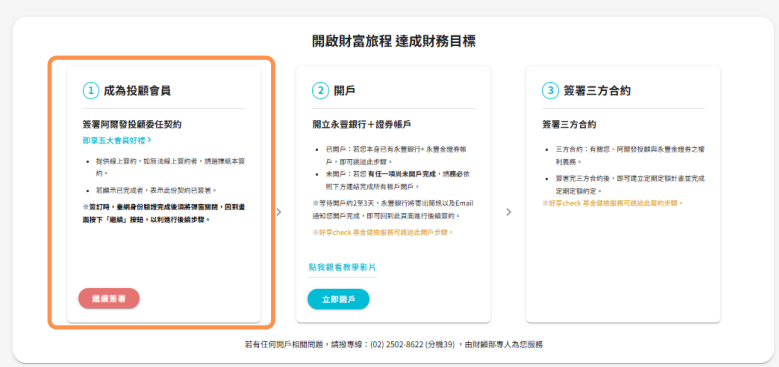The width and height of the screenshot is (779, 367).
Task: Click the 開立永豐銀行+證券帳戶 subtitle
Action: pos(361,124)
